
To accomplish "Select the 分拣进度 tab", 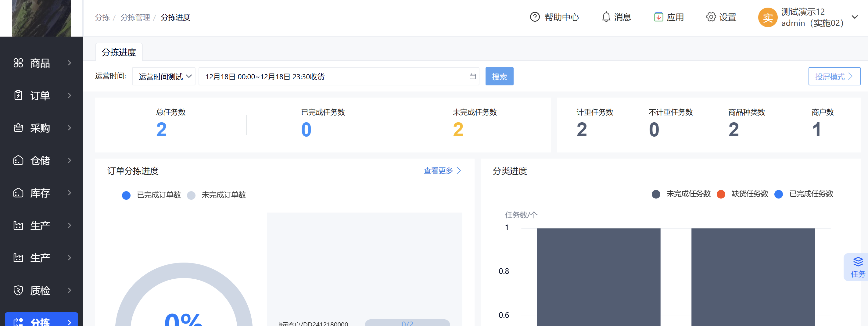I will pos(119,52).
